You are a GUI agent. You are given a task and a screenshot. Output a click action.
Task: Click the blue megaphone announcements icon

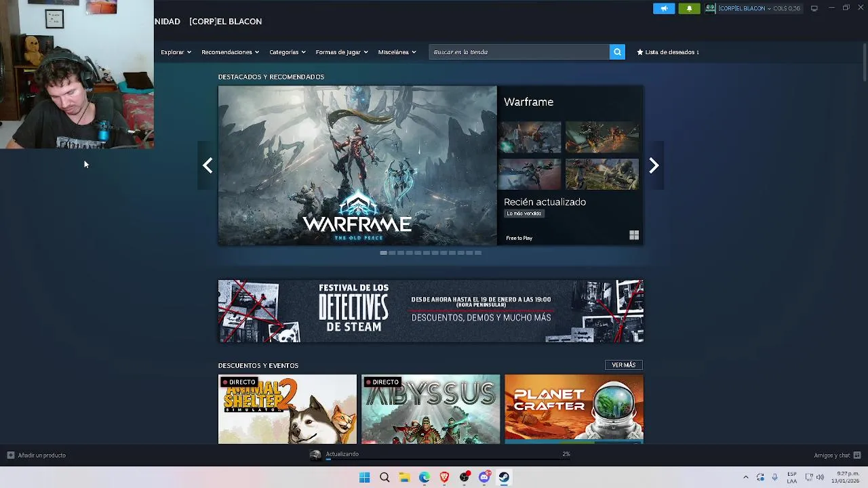click(x=664, y=8)
